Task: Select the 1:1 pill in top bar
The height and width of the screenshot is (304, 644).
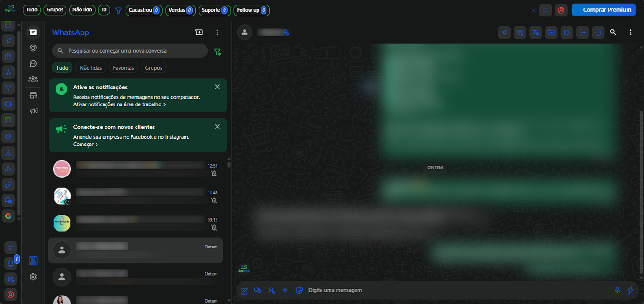Action: pyautogui.click(x=104, y=10)
